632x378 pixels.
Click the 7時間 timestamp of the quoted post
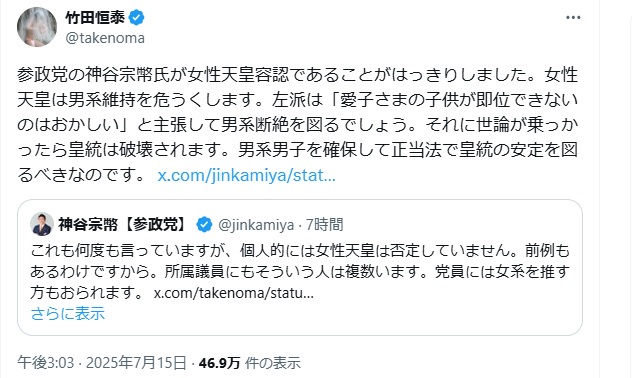point(324,224)
